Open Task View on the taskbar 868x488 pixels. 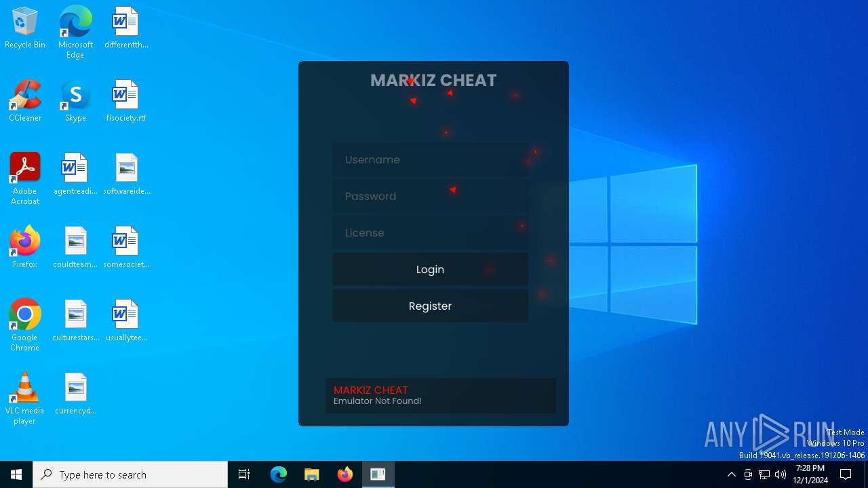(244, 474)
